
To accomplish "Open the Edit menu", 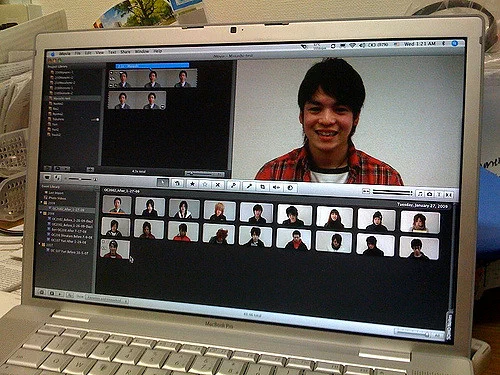I will pyautogui.click(x=88, y=53).
